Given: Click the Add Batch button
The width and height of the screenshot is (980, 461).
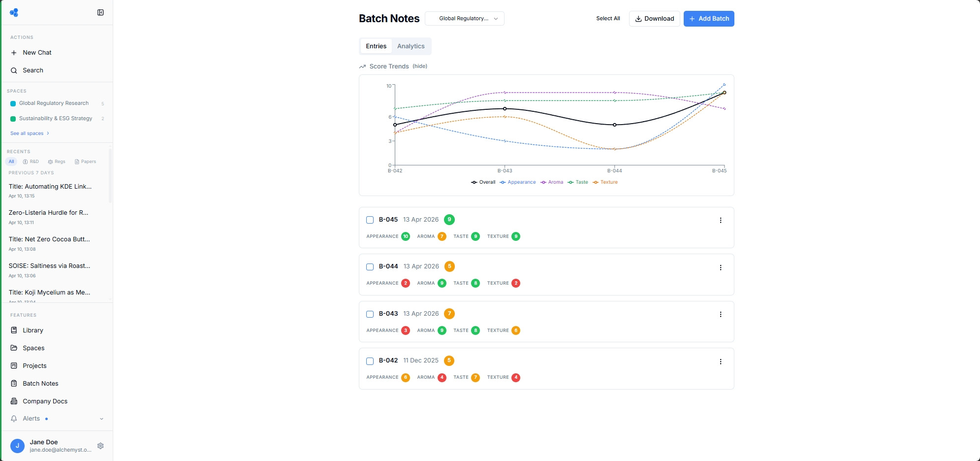Looking at the screenshot, I should coord(708,18).
